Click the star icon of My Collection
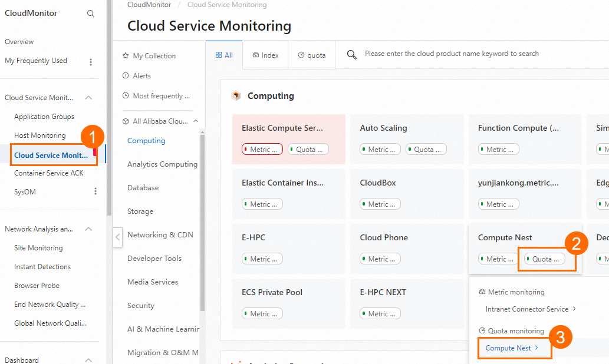Viewport: 609px width, 364px height. [x=126, y=55]
